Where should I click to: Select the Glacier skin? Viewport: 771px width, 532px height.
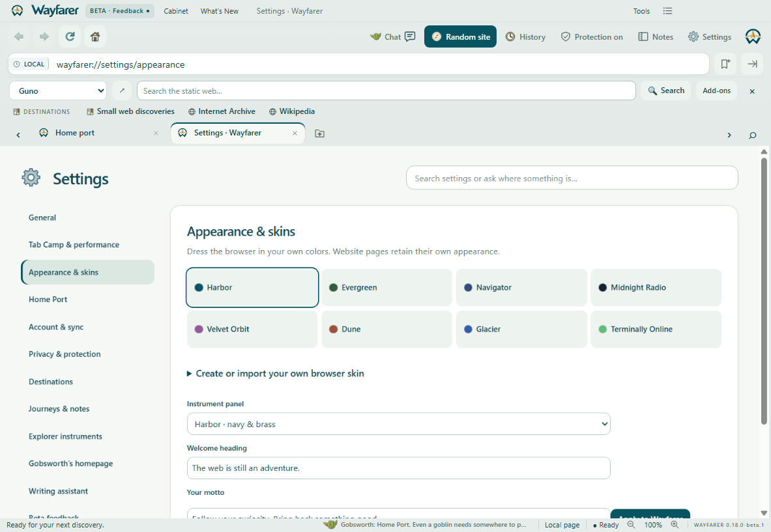pos(521,329)
